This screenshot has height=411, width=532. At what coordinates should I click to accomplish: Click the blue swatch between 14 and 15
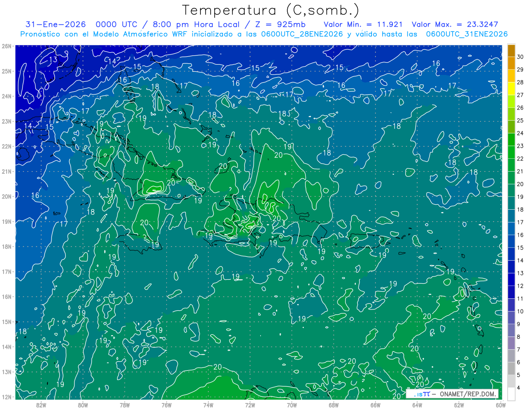(x=511, y=254)
